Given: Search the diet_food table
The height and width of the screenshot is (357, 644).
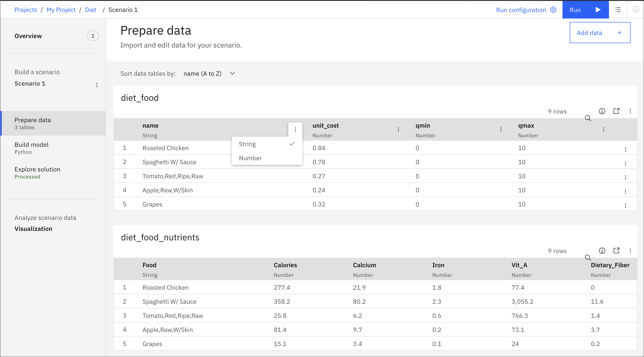Looking at the screenshot, I should tap(588, 118).
